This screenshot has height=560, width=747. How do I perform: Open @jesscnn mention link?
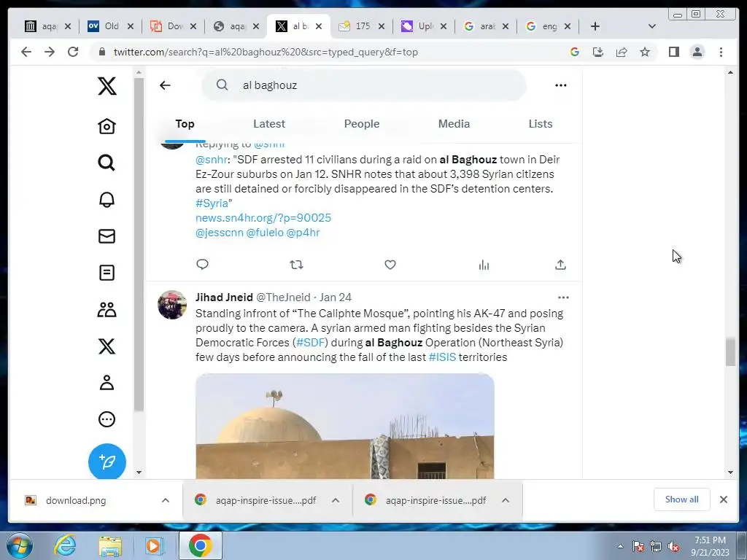click(x=219, y=233)
